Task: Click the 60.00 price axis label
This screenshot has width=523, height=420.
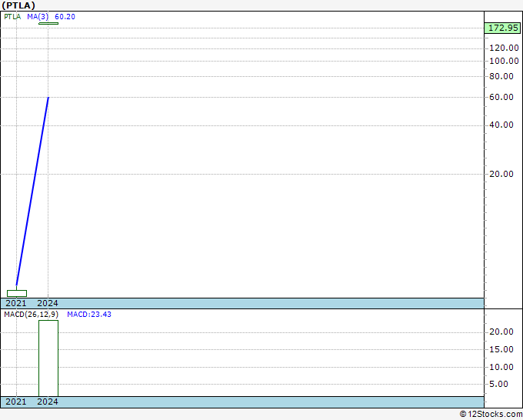Action: 501,97
